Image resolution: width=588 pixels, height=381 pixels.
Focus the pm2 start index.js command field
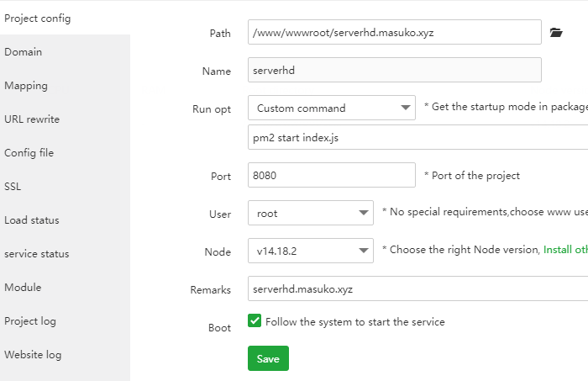click(417, 137)
